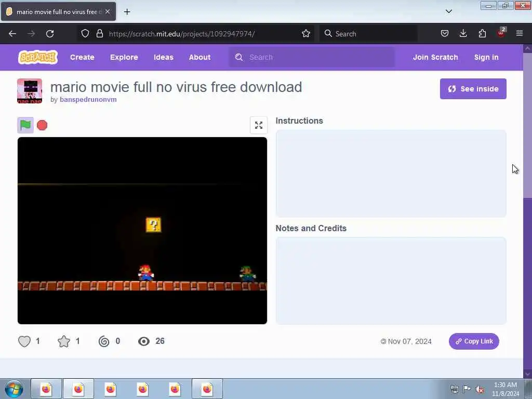The image size is (532, 399).
Task: Click the See inside button
Action: (x=473, y=89)
